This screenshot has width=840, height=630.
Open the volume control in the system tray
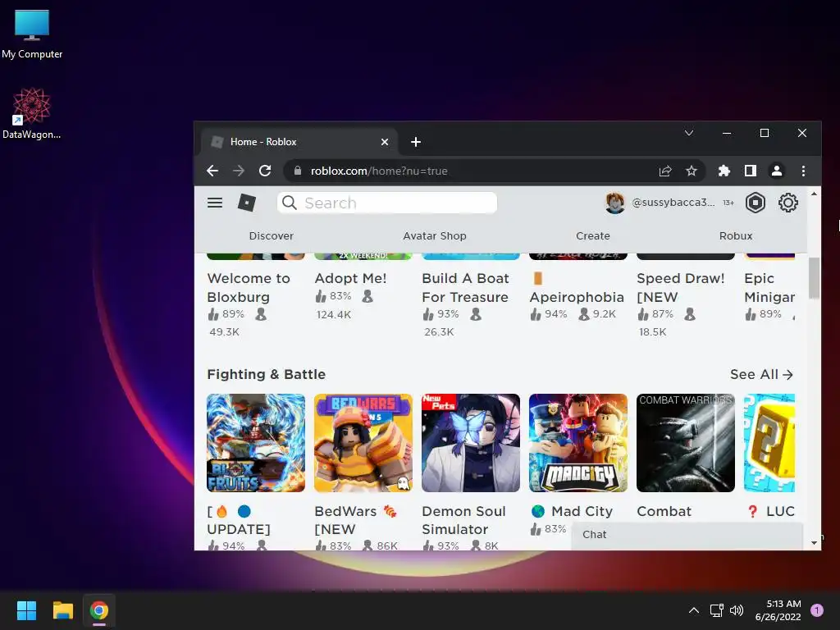click(x=737, y=610)
